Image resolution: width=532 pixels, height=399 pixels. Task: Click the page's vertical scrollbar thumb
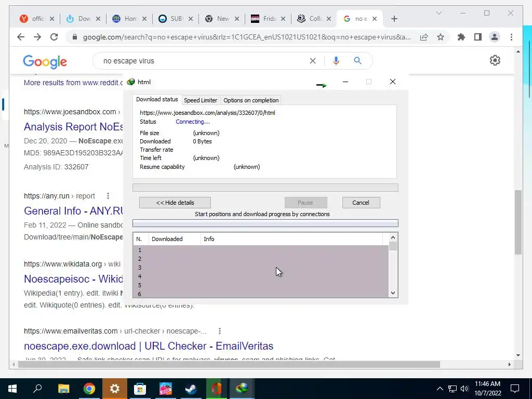(x=518, y=222)
